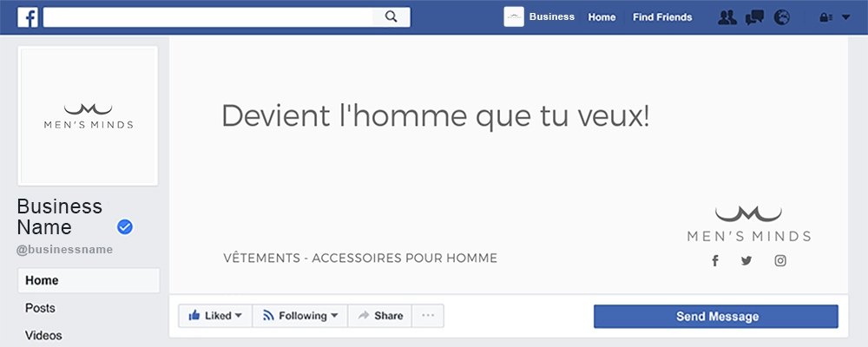868x347 pixels.
Task: Toggle the Liked button
Action: coord(215,316)
